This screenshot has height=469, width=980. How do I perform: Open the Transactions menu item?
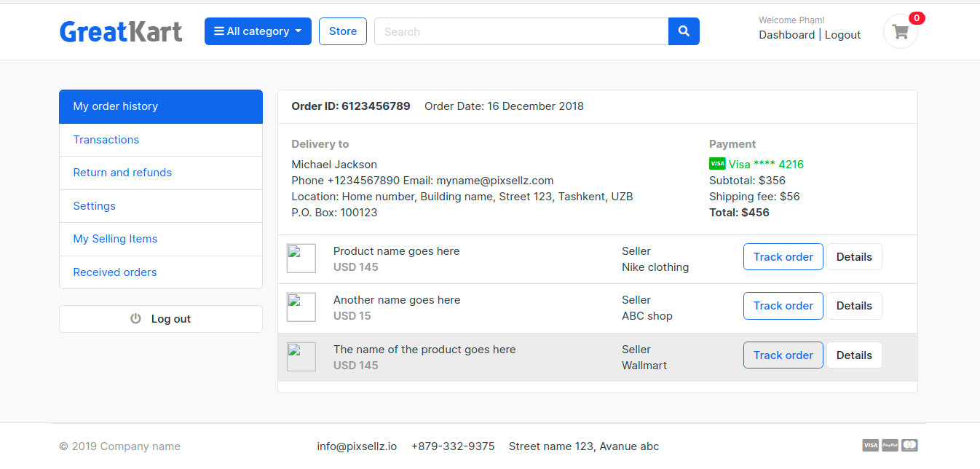point(106,140)
